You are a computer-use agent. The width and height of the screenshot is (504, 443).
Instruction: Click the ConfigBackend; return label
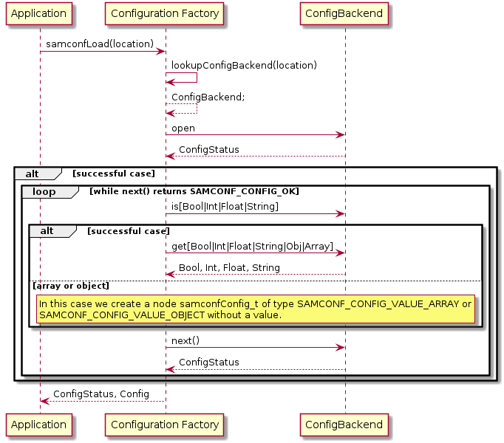click(x=208, y=97)
